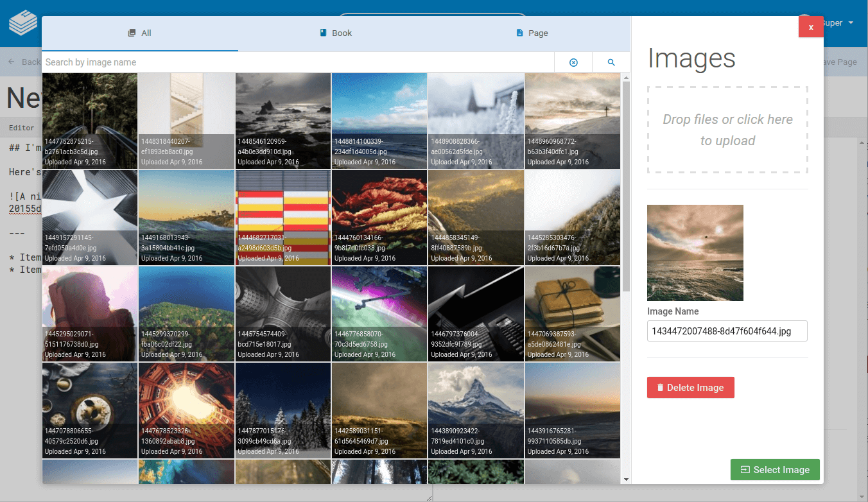
Task: Select red foliage image 1444760134166
Action: (379, 218)
